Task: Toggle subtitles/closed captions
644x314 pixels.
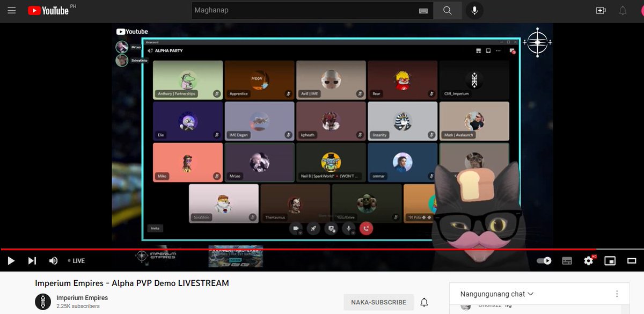Action: coord(567,261)
